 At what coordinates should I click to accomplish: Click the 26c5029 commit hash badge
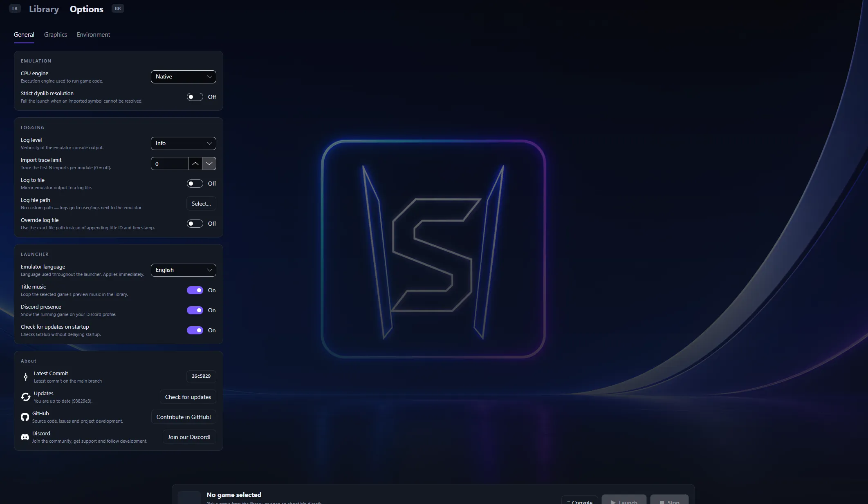click(201, 376)
